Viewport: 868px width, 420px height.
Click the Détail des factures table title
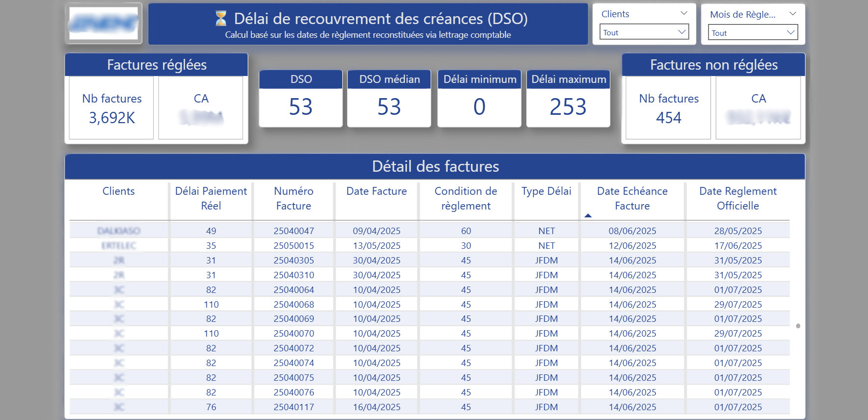point(435,166)
